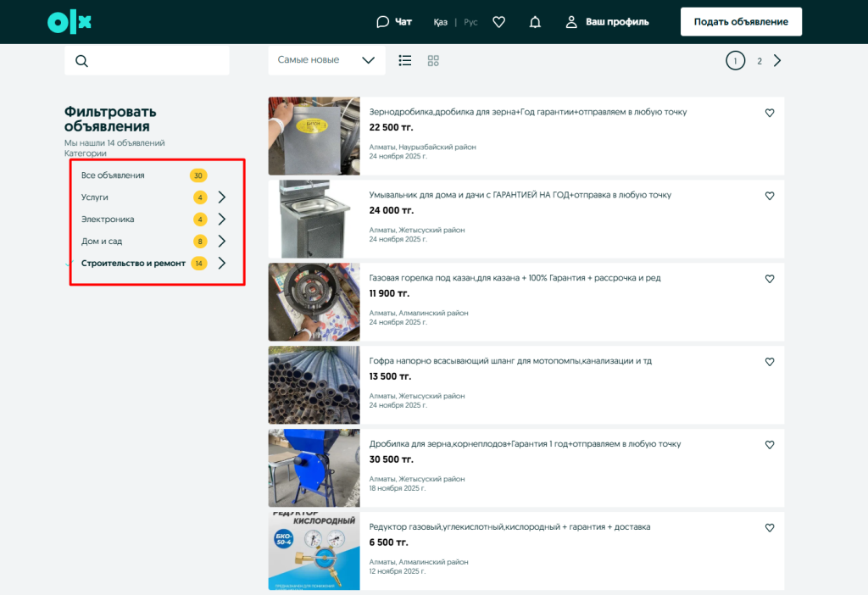Screen dimensions: 868x595
Task: Expand the Дом и сад category
Action: 221,242
